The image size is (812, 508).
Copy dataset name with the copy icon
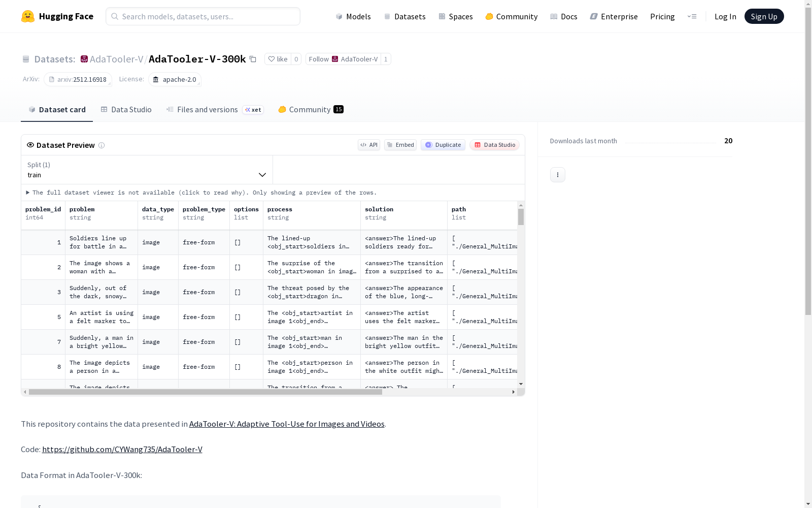coord(253,59)
